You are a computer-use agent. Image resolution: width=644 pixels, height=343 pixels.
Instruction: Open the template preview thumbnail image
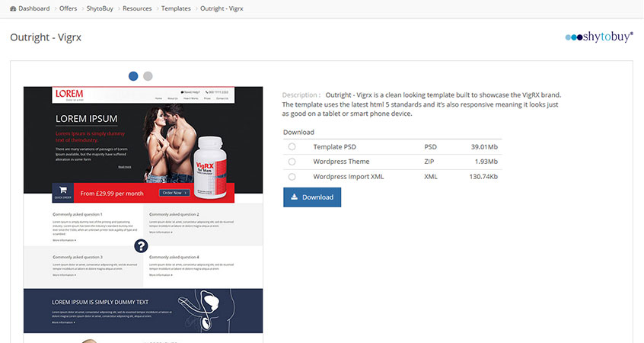click(143, 214)
